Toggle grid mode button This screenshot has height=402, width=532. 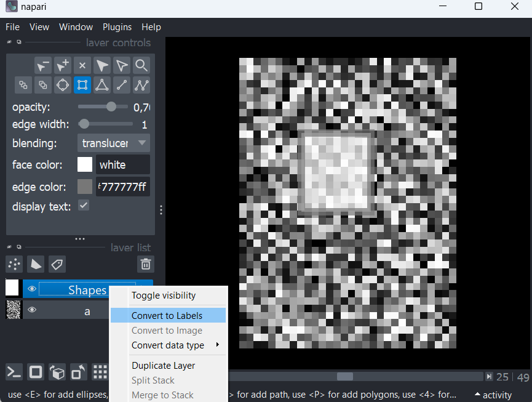pos(100,372)
